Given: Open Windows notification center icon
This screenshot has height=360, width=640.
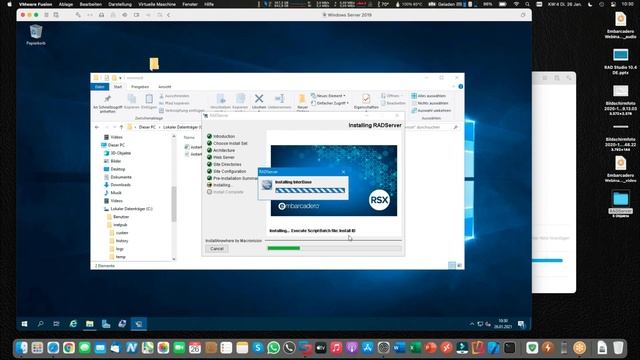Looking at the screenshot, I should (521, 324).
